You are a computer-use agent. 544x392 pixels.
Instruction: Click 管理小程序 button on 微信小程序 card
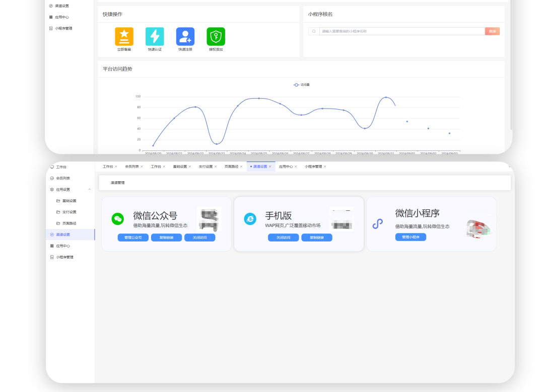[x=411, y=237]
